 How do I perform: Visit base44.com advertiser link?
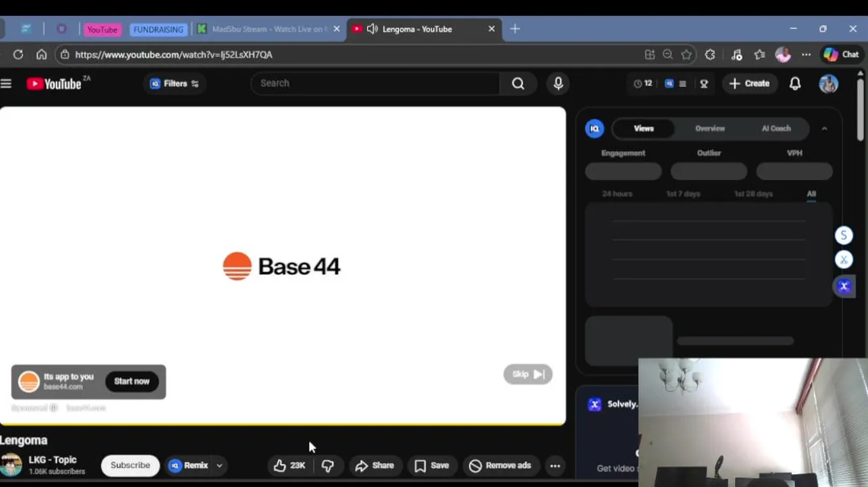(x=63, y=387)
